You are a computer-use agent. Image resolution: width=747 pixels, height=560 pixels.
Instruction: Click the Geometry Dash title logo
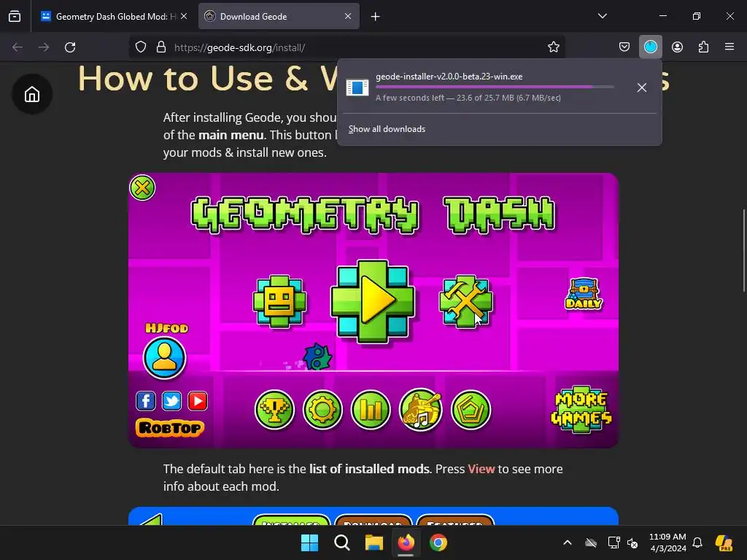coord(373,216)
